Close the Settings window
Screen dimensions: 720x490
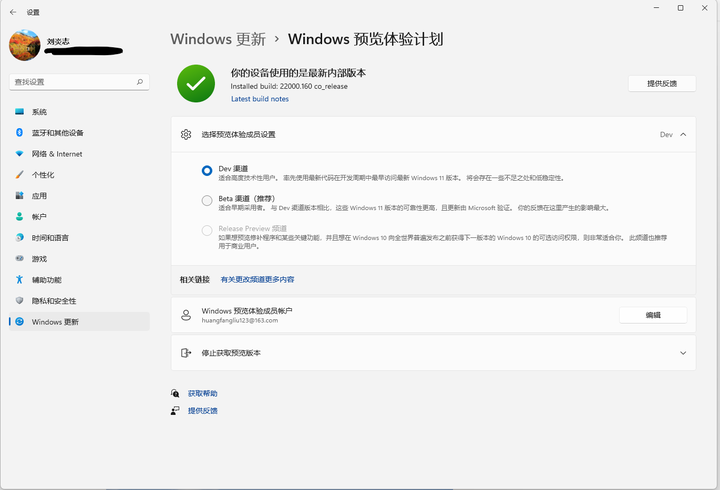pos(704,8)
